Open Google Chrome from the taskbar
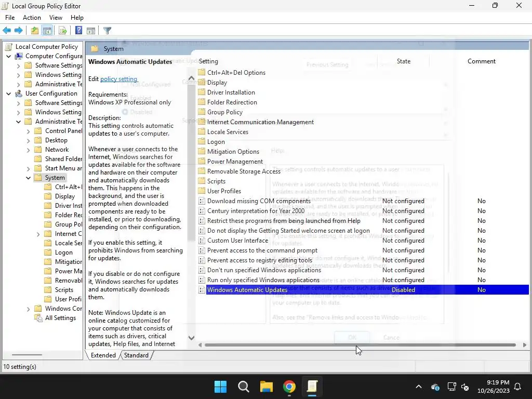532x399 pixels. [289, 387]
